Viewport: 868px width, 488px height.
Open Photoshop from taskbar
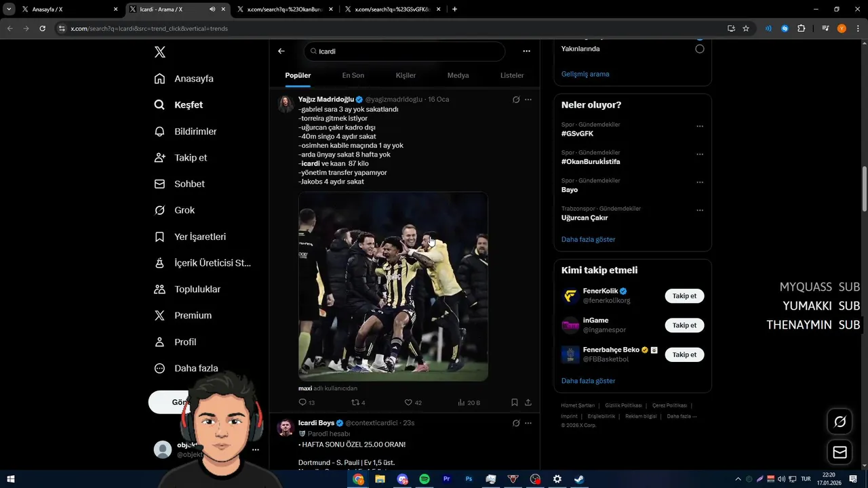[x=469, y=479]
